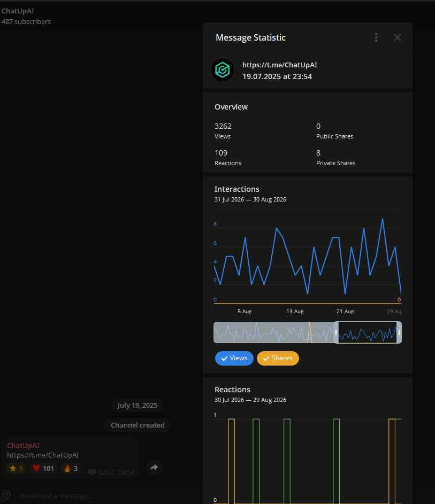Click the forward arrow next to the message
The height and width of the screenshot is (504, 435).
(154, 467)
